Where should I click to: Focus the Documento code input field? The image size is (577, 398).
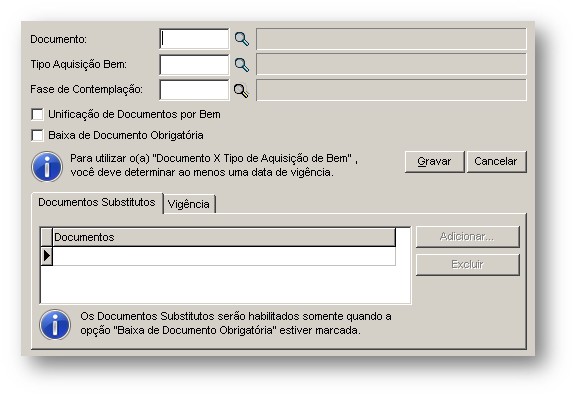(194, 39)
